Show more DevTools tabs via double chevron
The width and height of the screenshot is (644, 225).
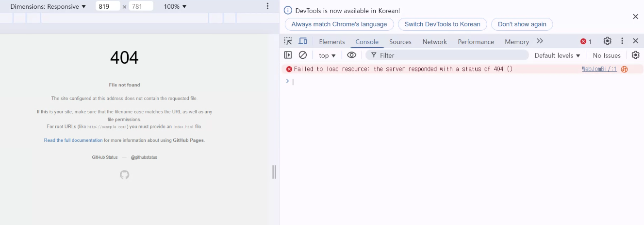click(x=540, y=41)
